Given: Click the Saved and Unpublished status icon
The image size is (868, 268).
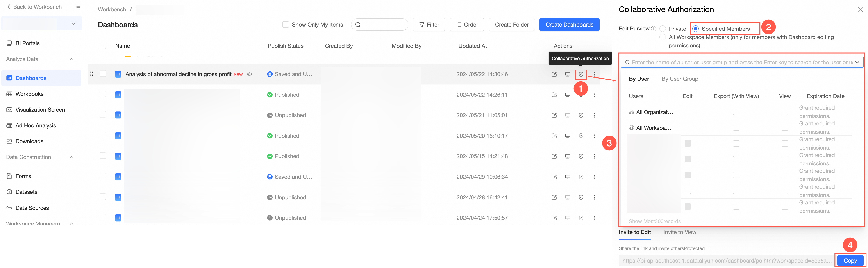Looking at the screenshot, I should (x=270, y=74).
